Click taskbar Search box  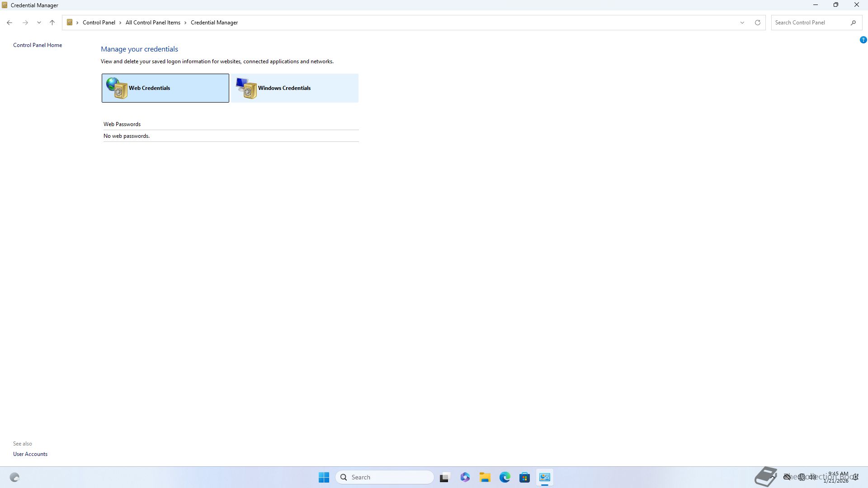[x=385, y=477]
